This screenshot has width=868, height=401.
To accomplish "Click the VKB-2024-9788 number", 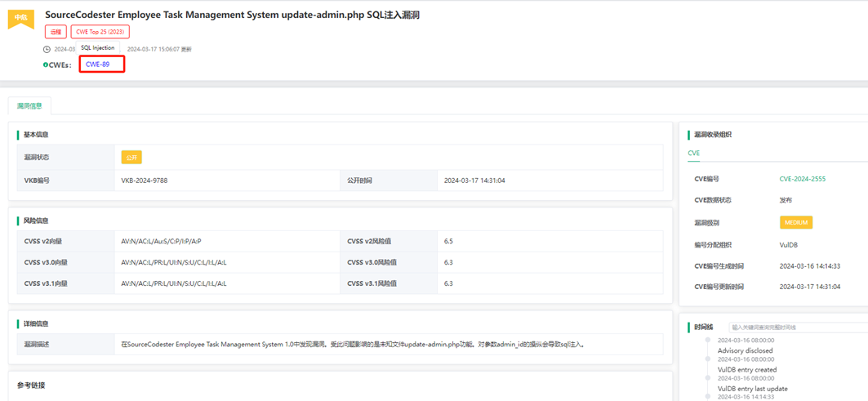I will click(144, 180).
